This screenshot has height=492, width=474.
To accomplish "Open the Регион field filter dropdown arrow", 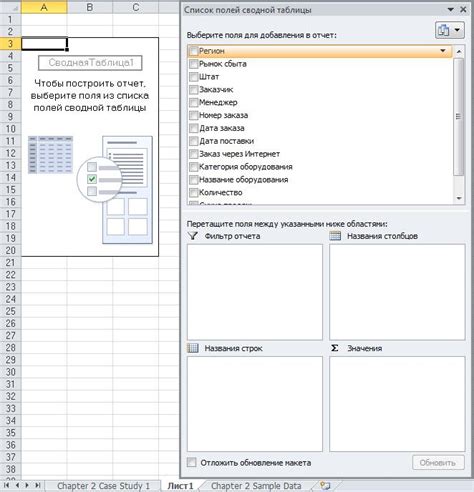I will click(443, 51).
